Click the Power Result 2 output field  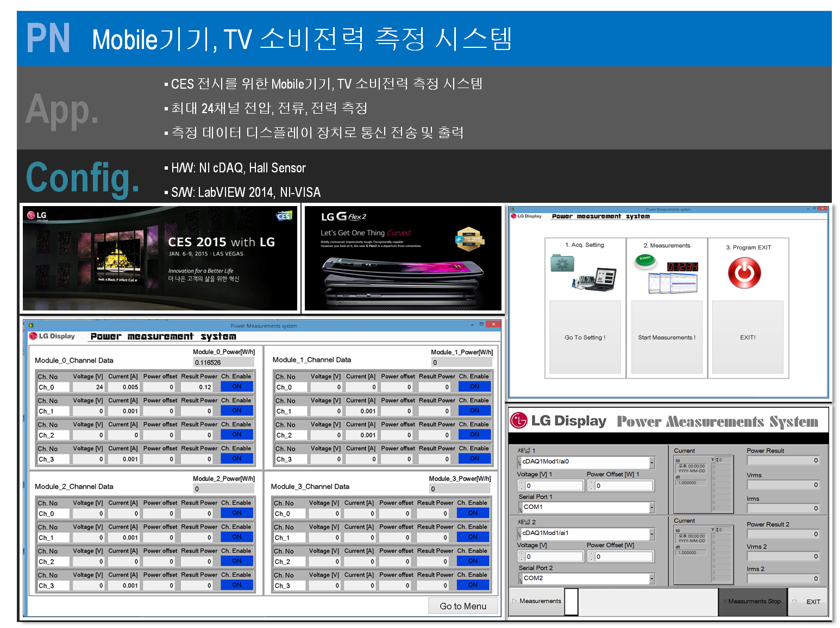click(783, 534)
